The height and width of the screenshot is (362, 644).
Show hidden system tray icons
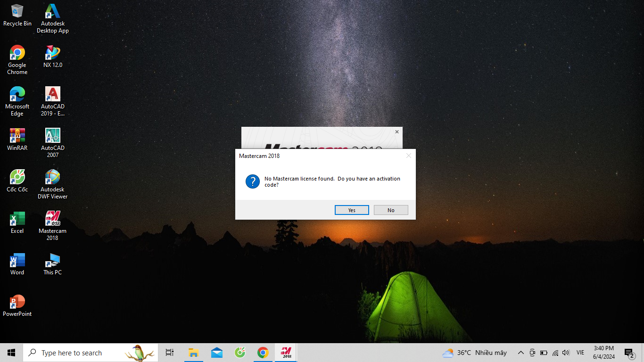coord(520,353)
